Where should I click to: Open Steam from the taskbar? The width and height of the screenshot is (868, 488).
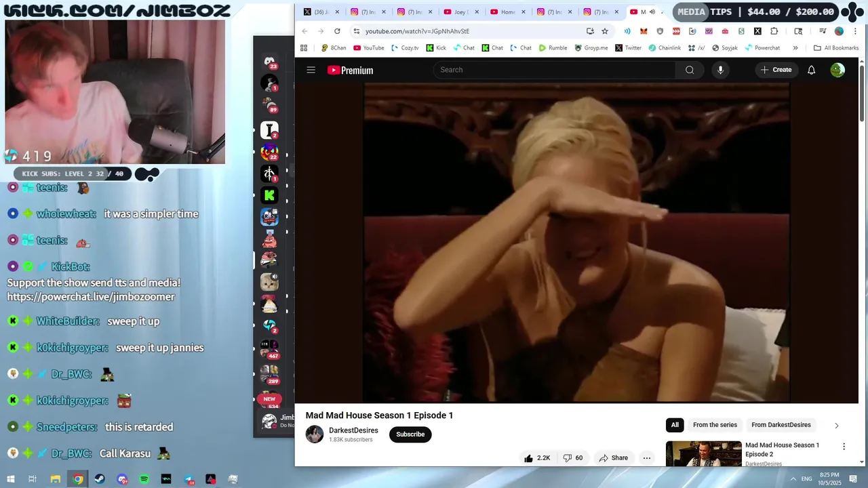(x=100, y=479)
